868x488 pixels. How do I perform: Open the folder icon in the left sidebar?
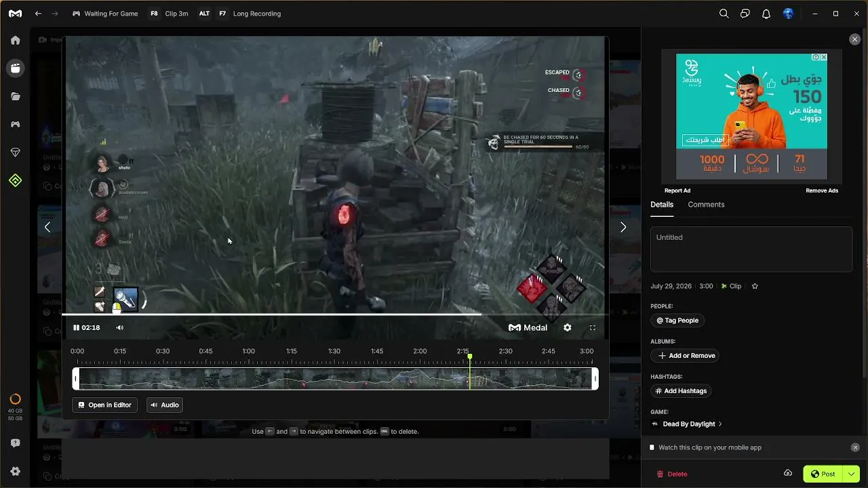point(15,96)
